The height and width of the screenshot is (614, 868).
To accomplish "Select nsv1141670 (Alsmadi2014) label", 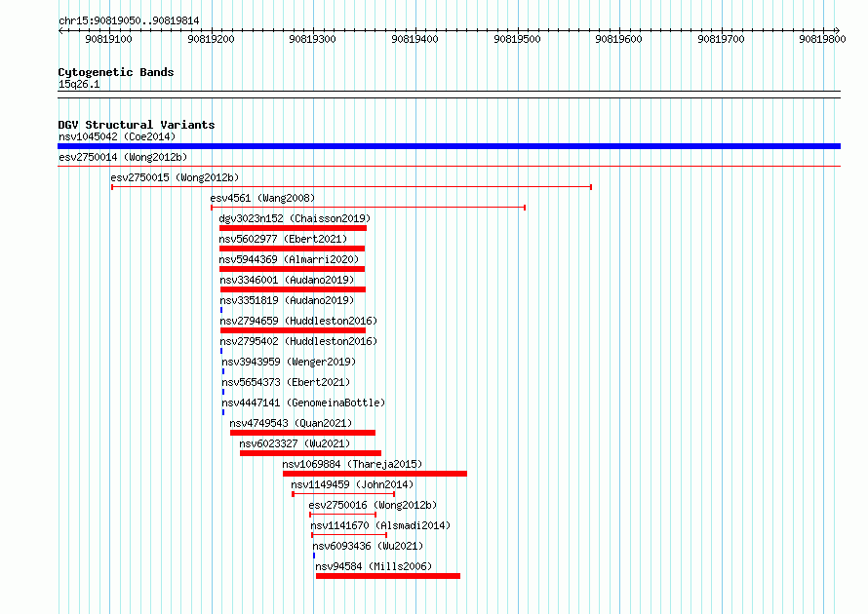I will pos(381,525).
